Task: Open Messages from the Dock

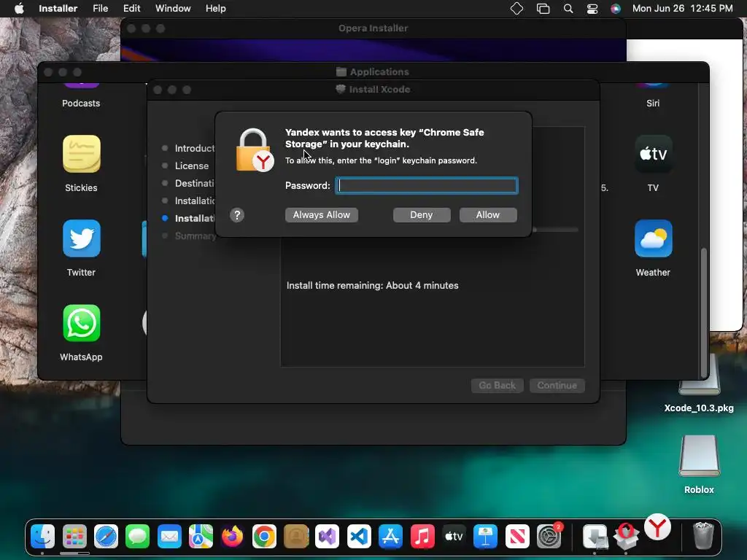Action: coord(138,537)
